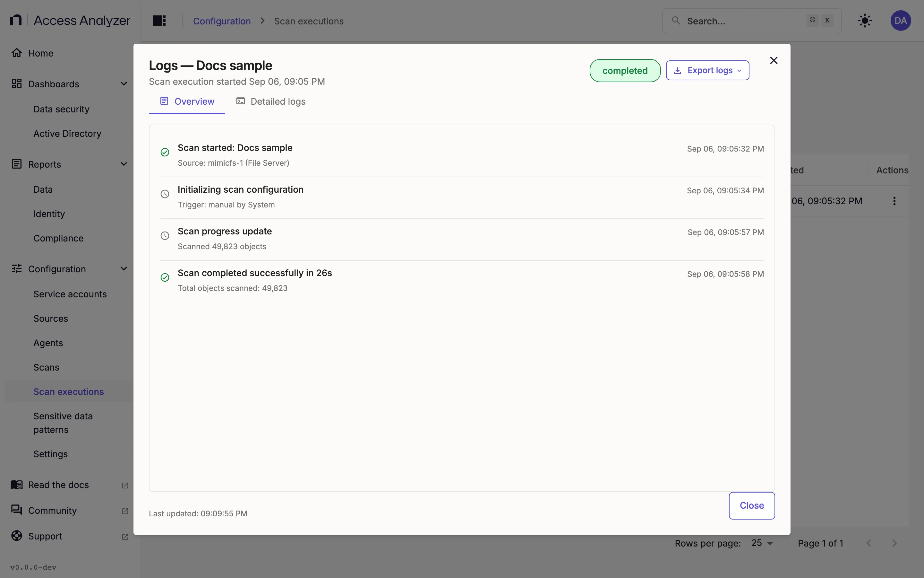Viewport: 924px width, 578px height.
Task: Click 'Total objects scanned: 49,823' text
Action: [x=233, y=288]
